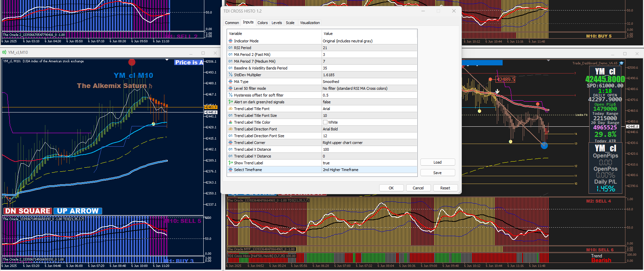Click the Trade Dashboard expert advisor icon

click(x=621, y=63)
